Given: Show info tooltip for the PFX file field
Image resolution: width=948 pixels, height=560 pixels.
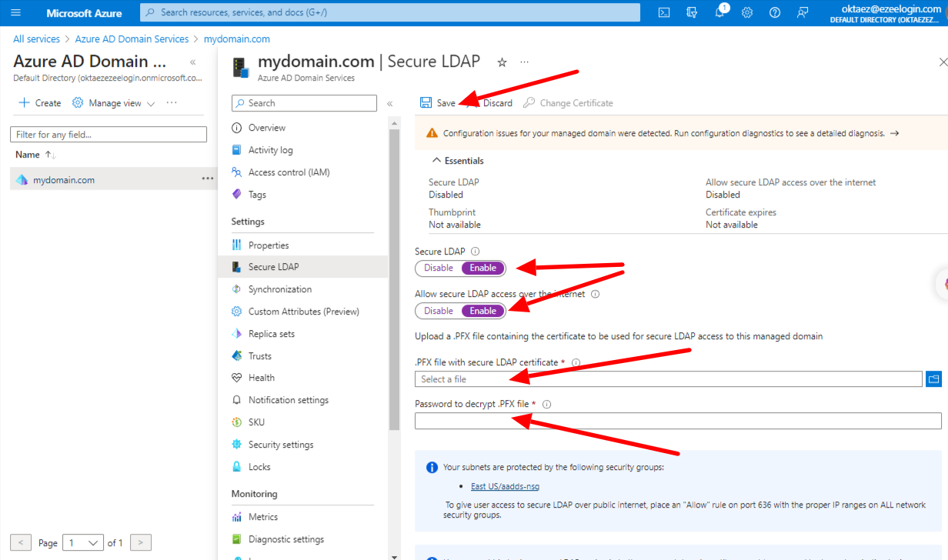Looking at the screenshot, I should tap(576, 363).
